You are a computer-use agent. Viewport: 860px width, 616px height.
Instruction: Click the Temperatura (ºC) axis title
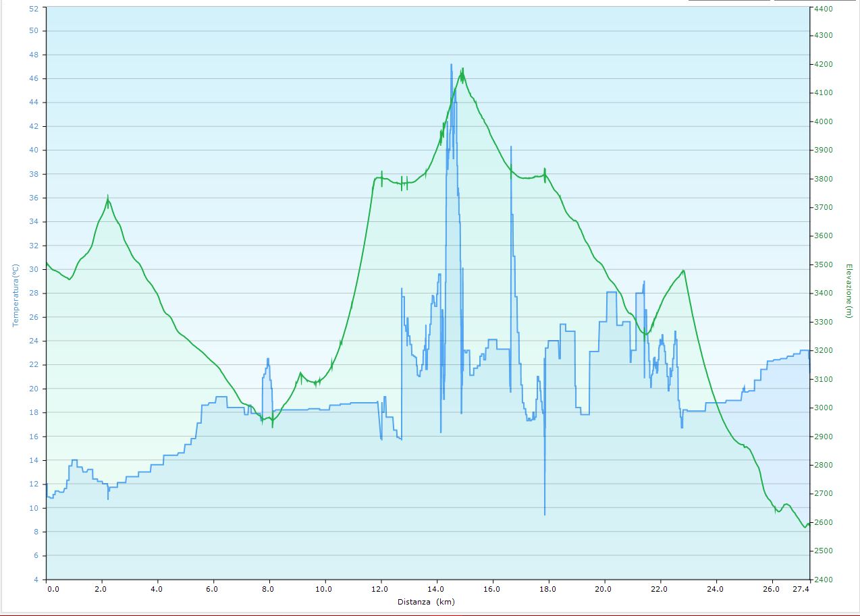coord(16,295)
